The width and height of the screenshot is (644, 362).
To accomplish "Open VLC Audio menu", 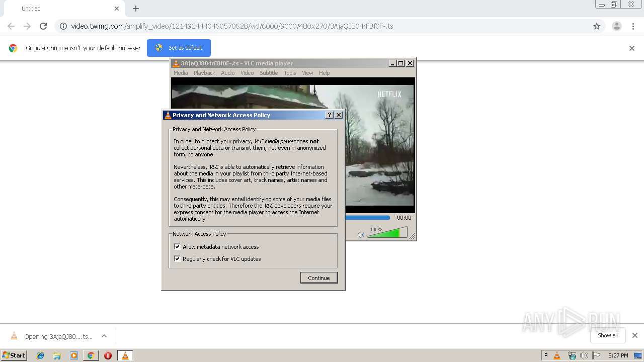I will coord(228,73).
